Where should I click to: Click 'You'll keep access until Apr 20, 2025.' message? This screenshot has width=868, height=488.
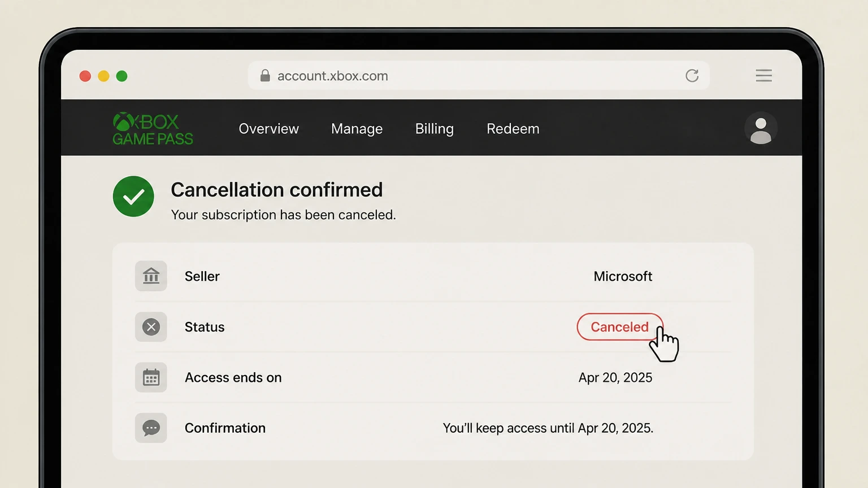tap(548, 428)
